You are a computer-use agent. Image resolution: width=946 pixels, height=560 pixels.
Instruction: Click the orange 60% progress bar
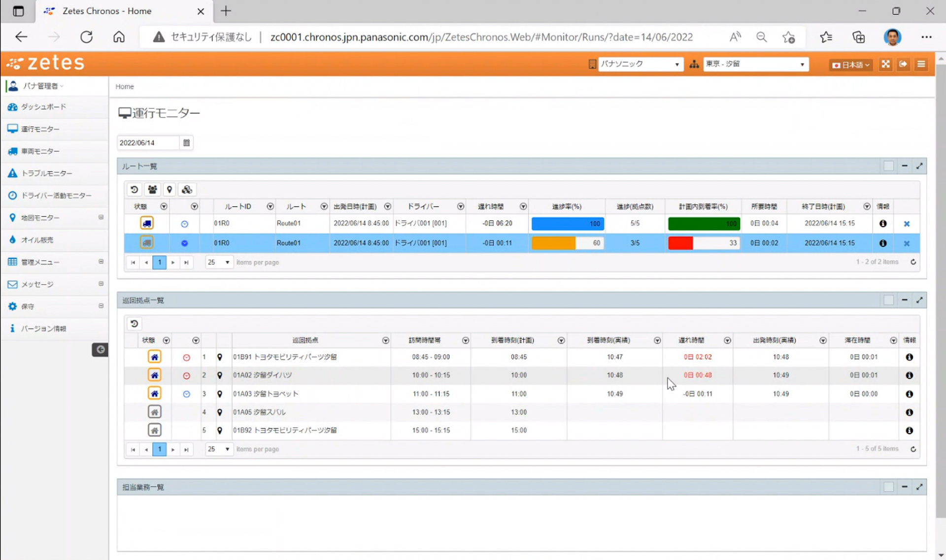(567, 243)
